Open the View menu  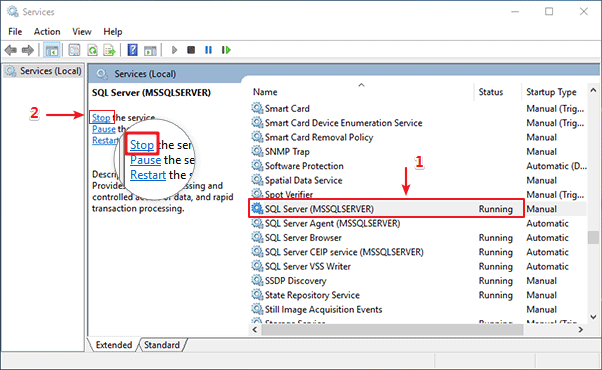point(82,31)
